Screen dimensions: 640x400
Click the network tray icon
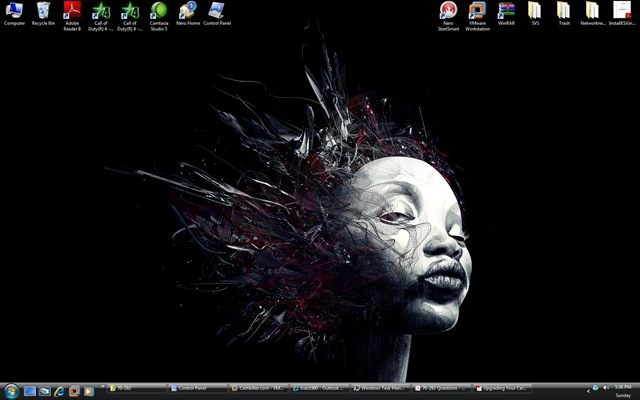(596, 387)
